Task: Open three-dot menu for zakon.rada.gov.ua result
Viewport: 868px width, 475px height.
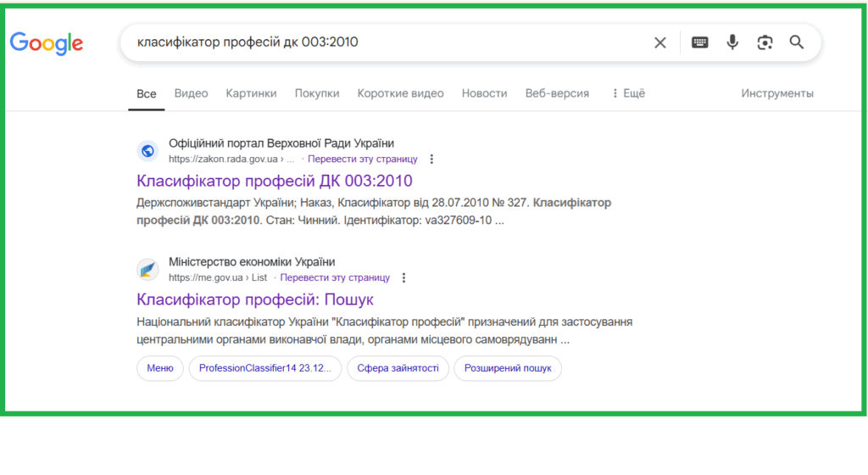Action: coord(431,159)
